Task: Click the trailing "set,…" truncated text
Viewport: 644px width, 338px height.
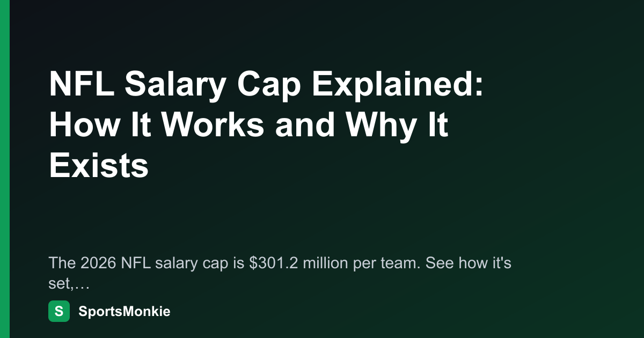Action: click(68, 284)
